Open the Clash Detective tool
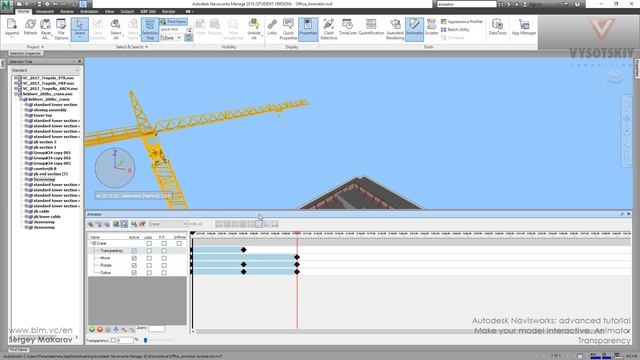 coord(329,29)
